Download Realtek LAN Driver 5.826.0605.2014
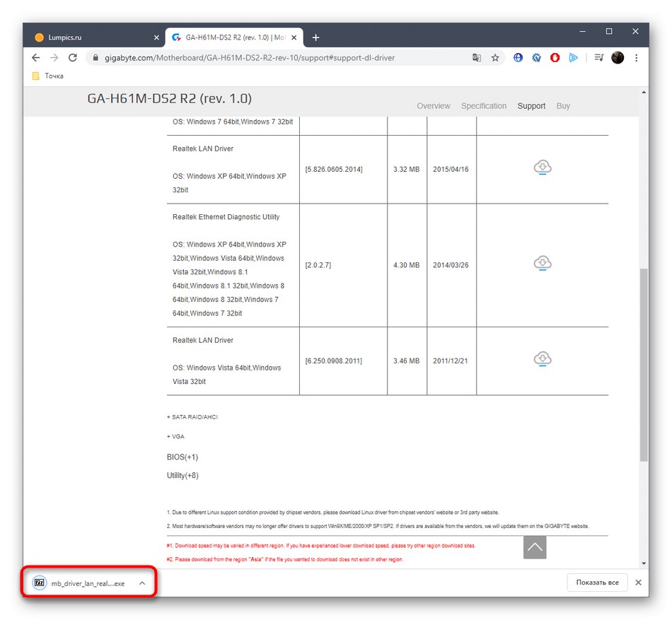 click(542, 168)
